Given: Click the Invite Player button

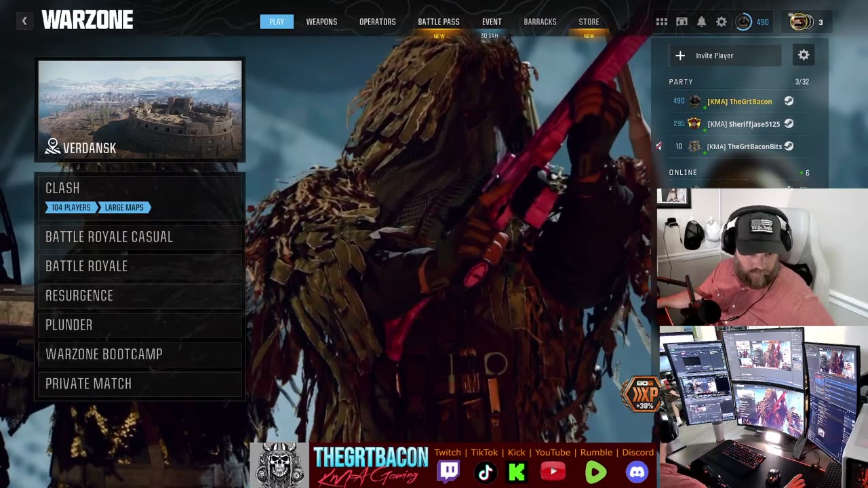Looking at the screenshot, I should coord(726,56).
